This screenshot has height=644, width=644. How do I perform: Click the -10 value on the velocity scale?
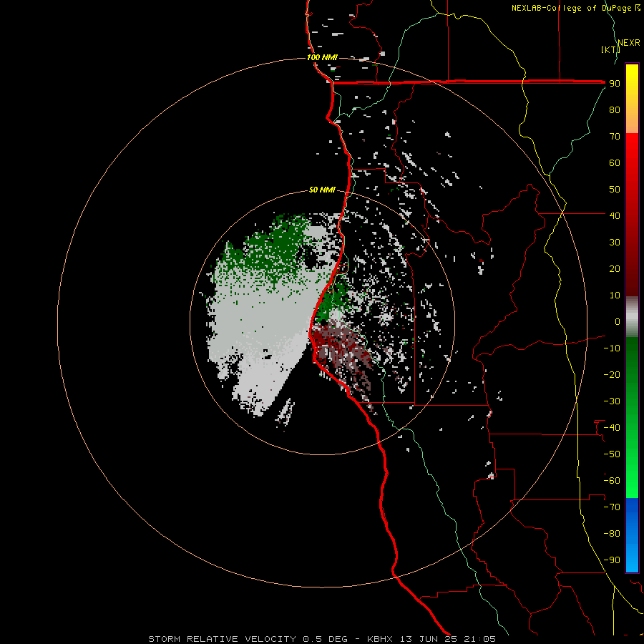tap(612, 348)
